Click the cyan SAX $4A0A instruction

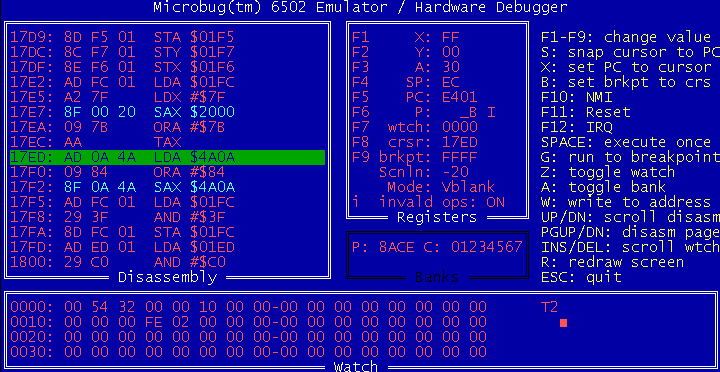[194, 187]
